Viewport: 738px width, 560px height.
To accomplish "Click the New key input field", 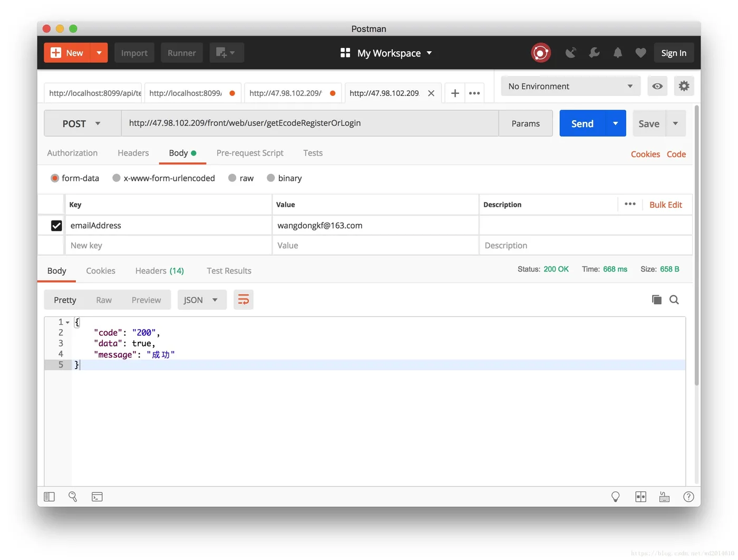I will pos(168,245).
